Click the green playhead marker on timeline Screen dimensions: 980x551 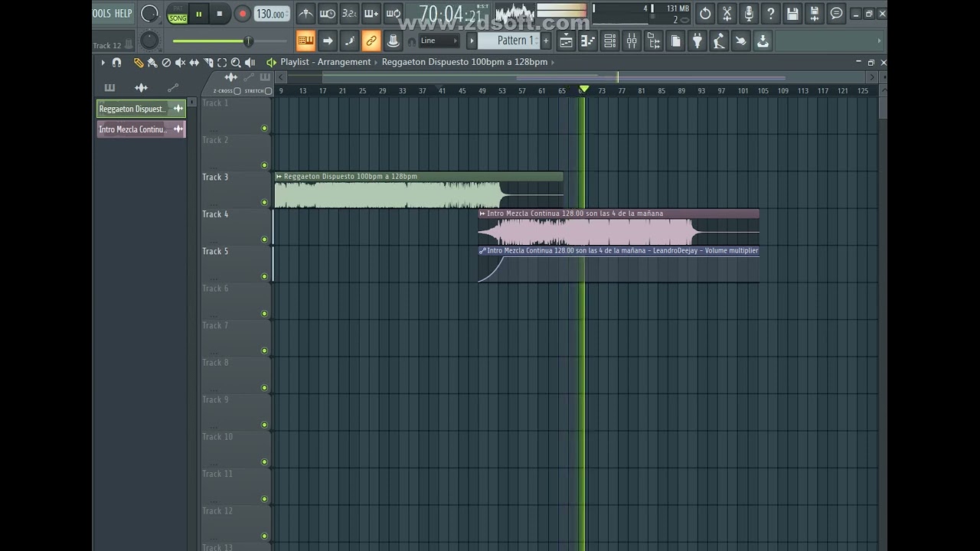(584, 90)
